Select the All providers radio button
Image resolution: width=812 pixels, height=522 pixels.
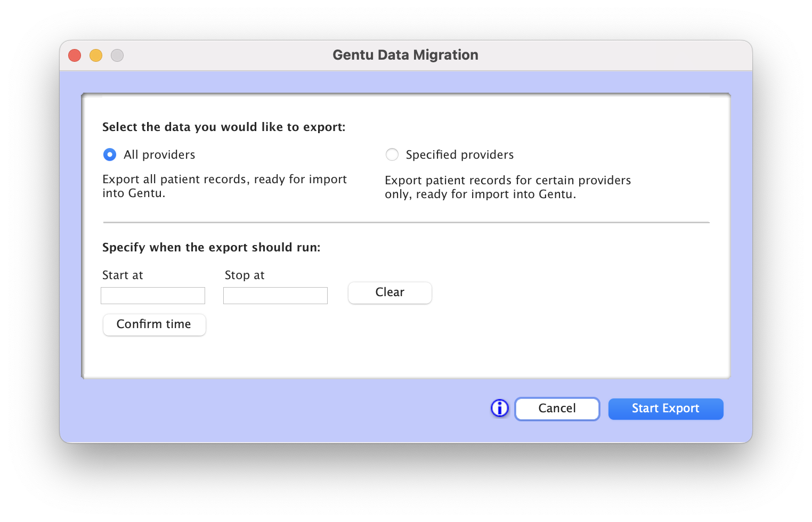[x=109, y=154]
